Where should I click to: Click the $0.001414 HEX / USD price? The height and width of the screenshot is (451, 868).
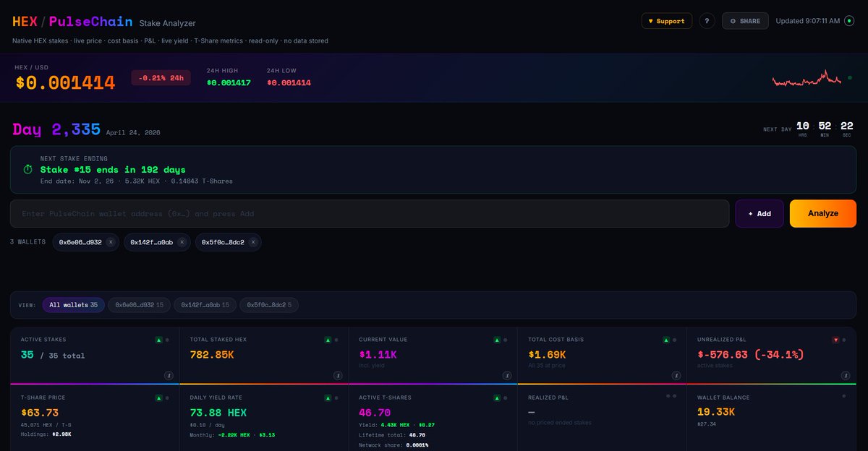pyautogui.click(x=65, y=82)
